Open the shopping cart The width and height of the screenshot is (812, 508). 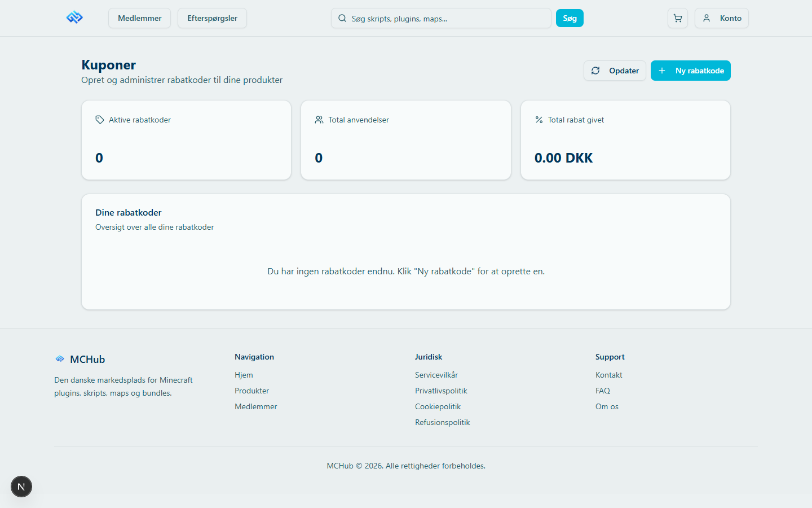(x=678, y=18)
